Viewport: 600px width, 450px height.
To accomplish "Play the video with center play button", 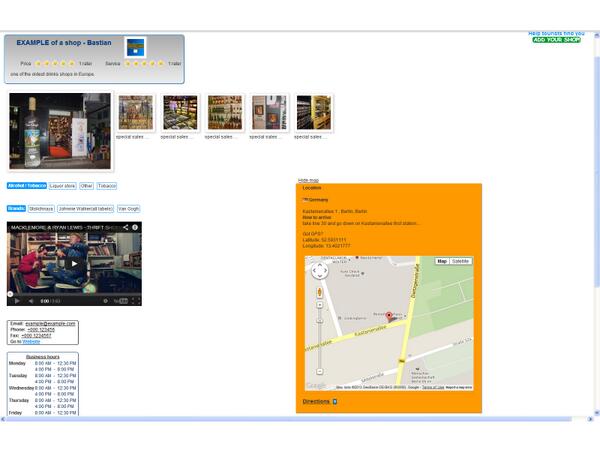I will (x=74, y=263).
